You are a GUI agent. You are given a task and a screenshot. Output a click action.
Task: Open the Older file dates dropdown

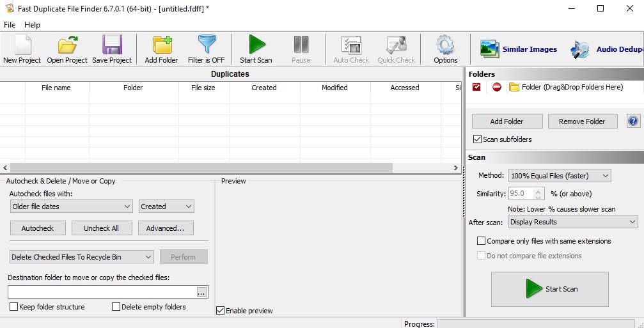pos(71,207)
